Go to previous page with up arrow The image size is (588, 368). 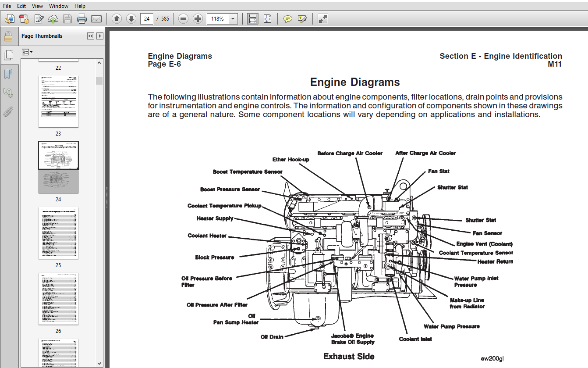(x=117, y=19)
